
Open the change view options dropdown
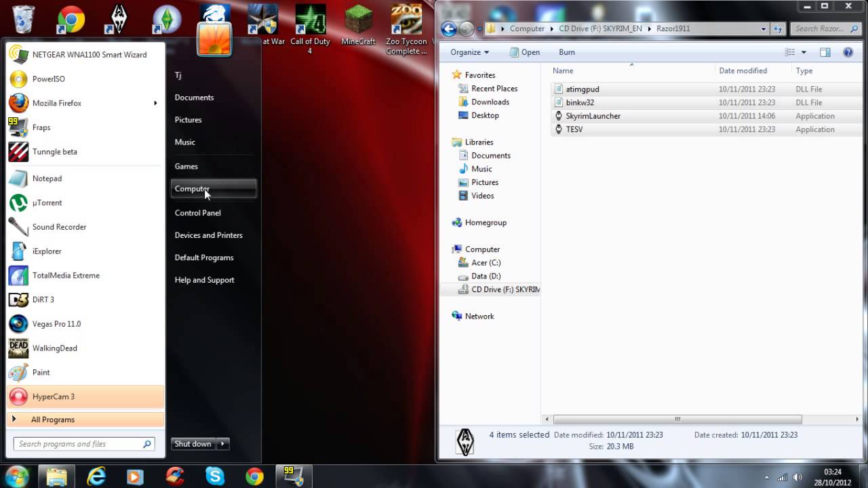[x=804, y=52]
